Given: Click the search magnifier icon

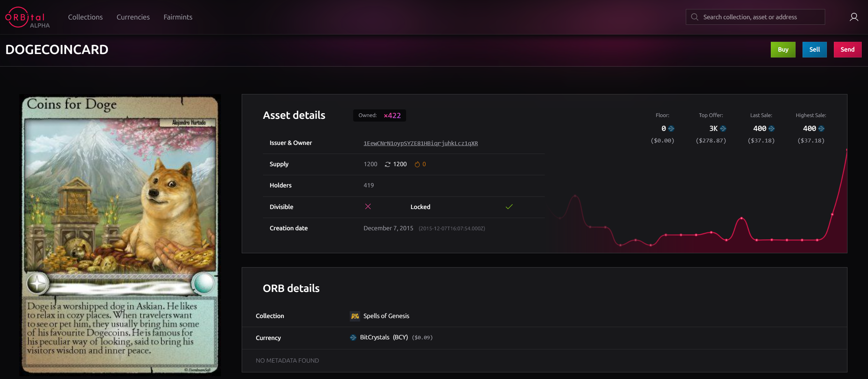Looking at the screenshot, I should point(695,17).
